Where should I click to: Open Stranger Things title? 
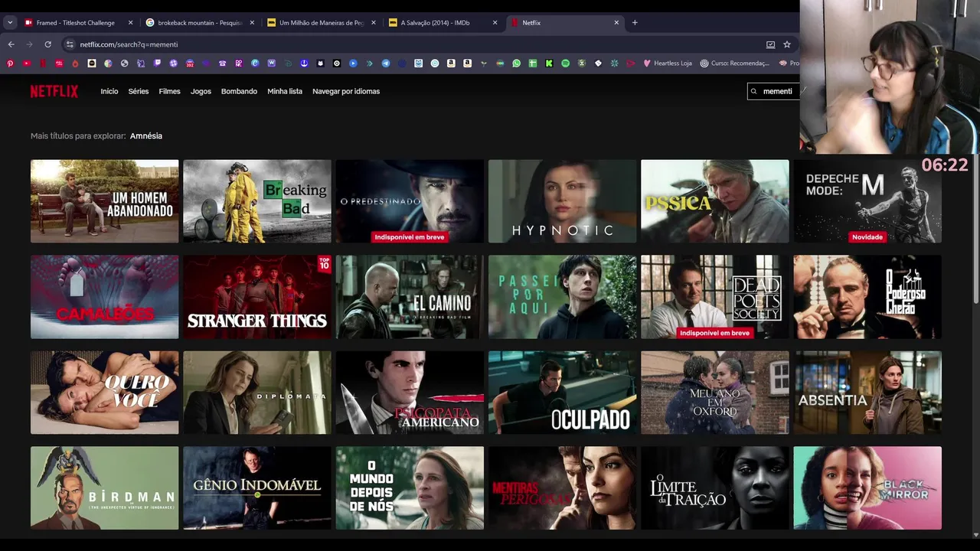tap(257, 297)
